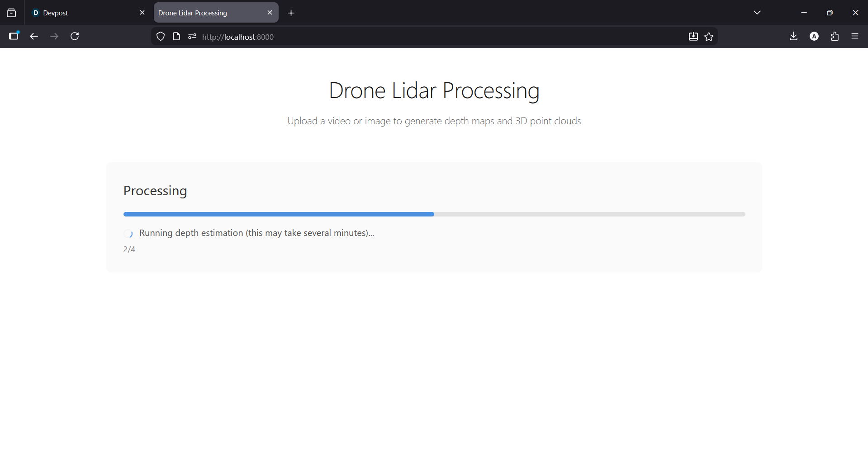Click the blue processing progress bar

point(279,214)
